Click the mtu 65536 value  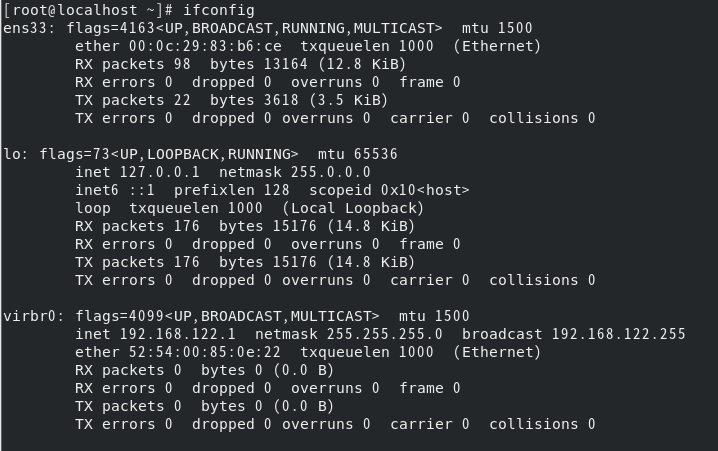click(x=358, y=154)
